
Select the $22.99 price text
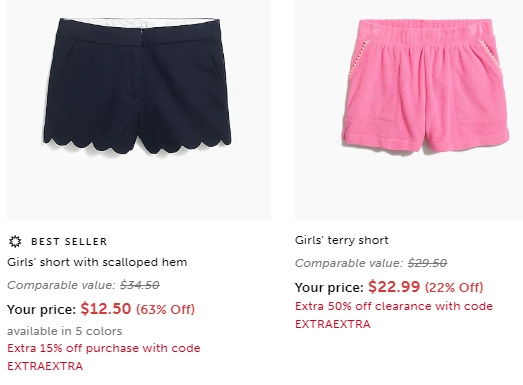click(394, 287)
